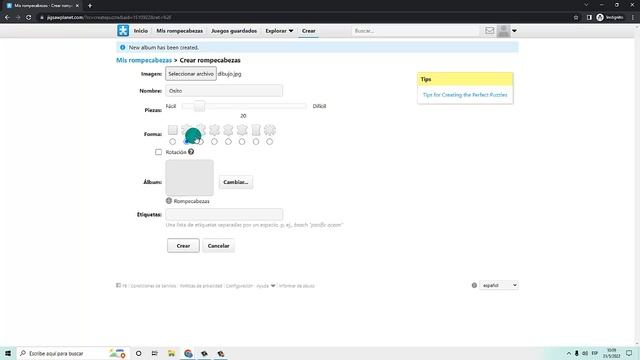The height and width of the screenshot is (360, 640).
Task: Open Mis rompecabezas in the nav bar
Action: [x=180, y=31]
